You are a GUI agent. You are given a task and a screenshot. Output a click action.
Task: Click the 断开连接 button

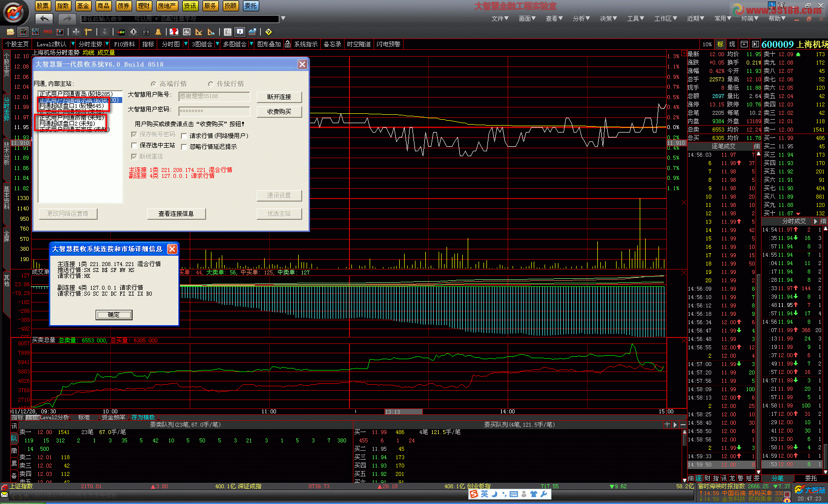point(279,97)
